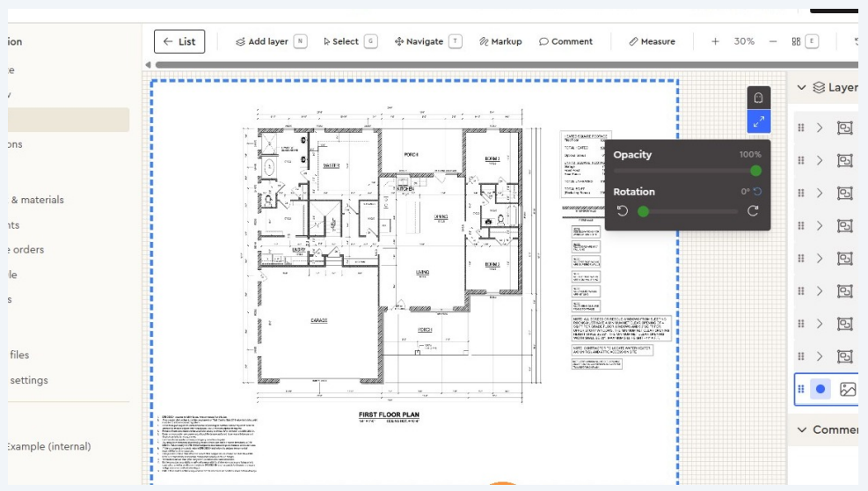
Task: Click the Opacity slider handle
Action: pos(755,171)
